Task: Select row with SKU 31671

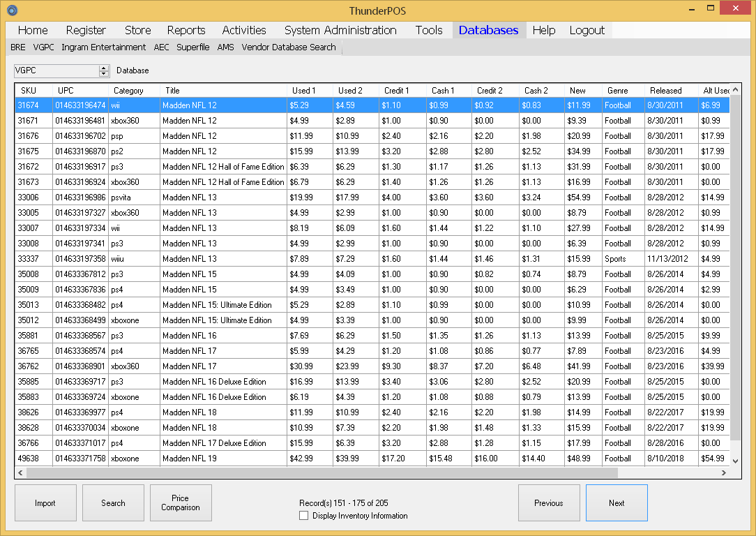Action: point(372,121)
